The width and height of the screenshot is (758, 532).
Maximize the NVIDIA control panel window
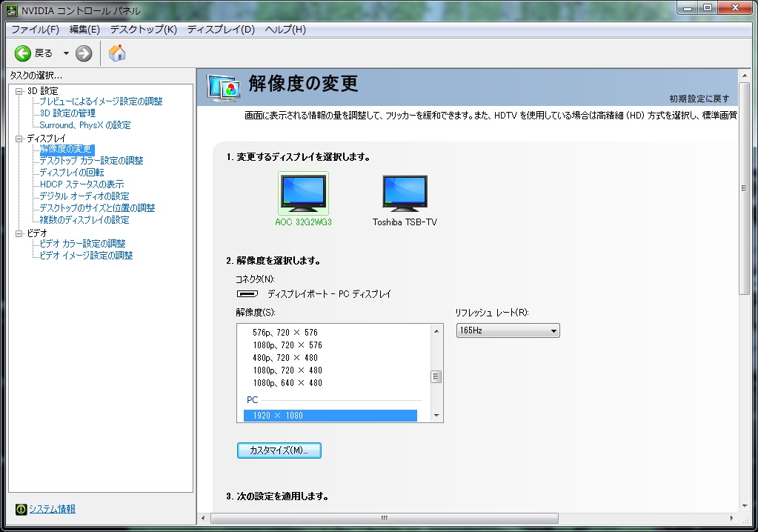tap(707, 8)
